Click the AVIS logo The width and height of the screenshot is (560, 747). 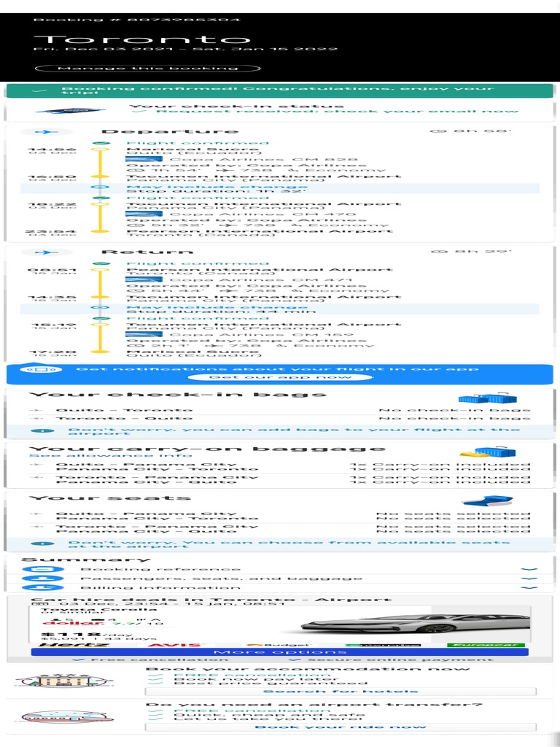pyautogui.click(x=174, y=645)
